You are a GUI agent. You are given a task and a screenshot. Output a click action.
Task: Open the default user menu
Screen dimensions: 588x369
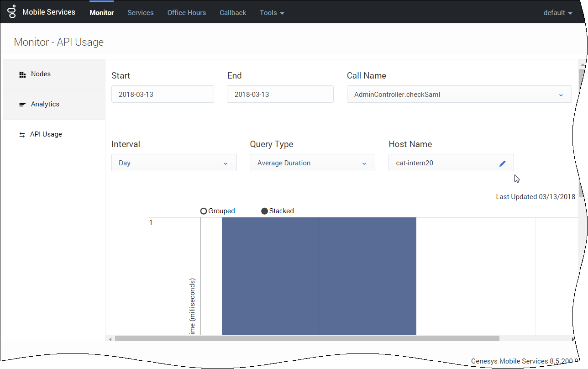tap(557, 13)
